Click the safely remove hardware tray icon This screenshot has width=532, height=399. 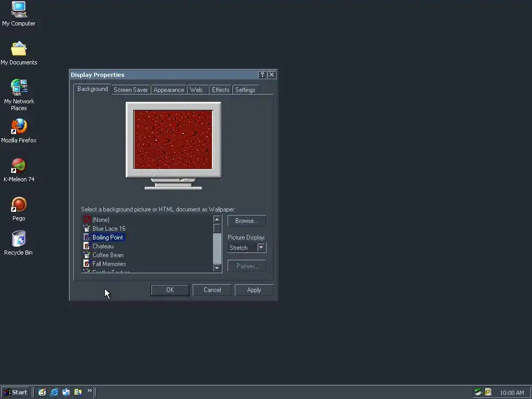[x=478, y=392]
